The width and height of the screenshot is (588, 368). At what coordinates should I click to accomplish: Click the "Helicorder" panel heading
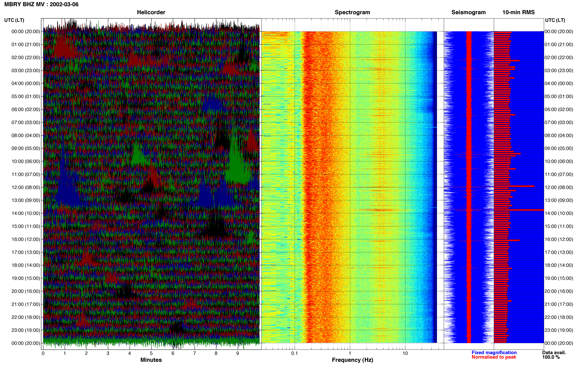point(151,12)
